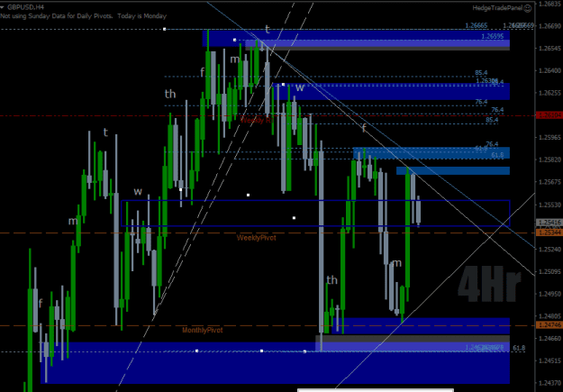
Task: Click the 1.26595 zone price label
Action: [492, 36]
